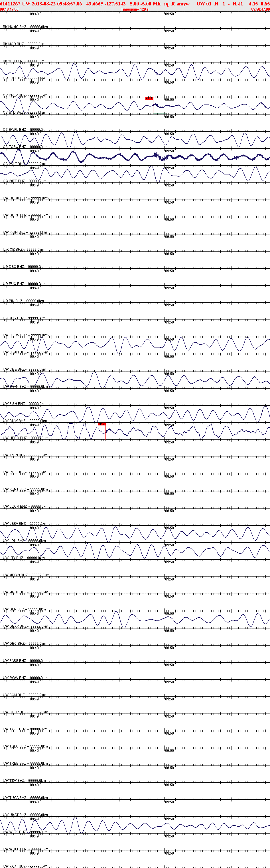Select the UW LTY BHZ station label
The height and width of the screenshot is (868, 270).
tap(24, 558)
